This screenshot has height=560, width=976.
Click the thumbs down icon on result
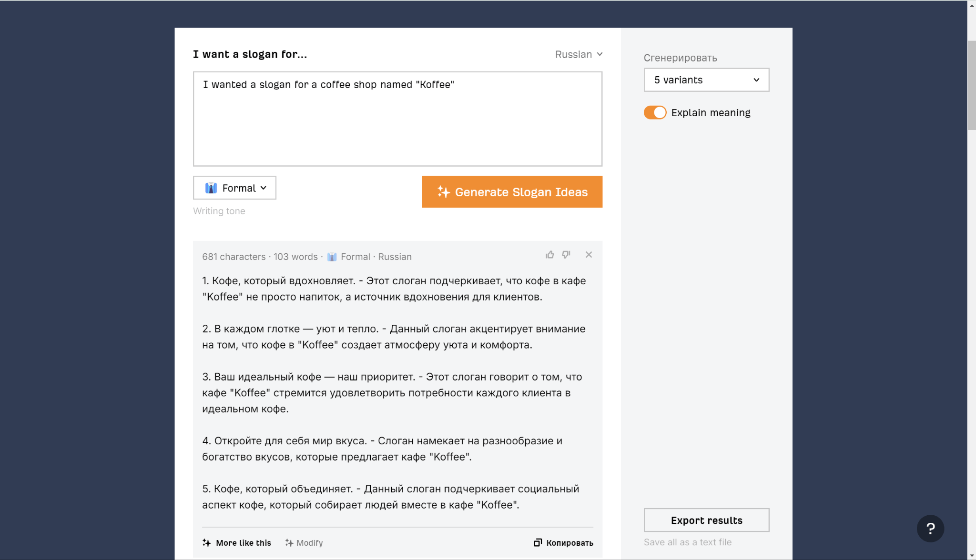click(566, 255)
